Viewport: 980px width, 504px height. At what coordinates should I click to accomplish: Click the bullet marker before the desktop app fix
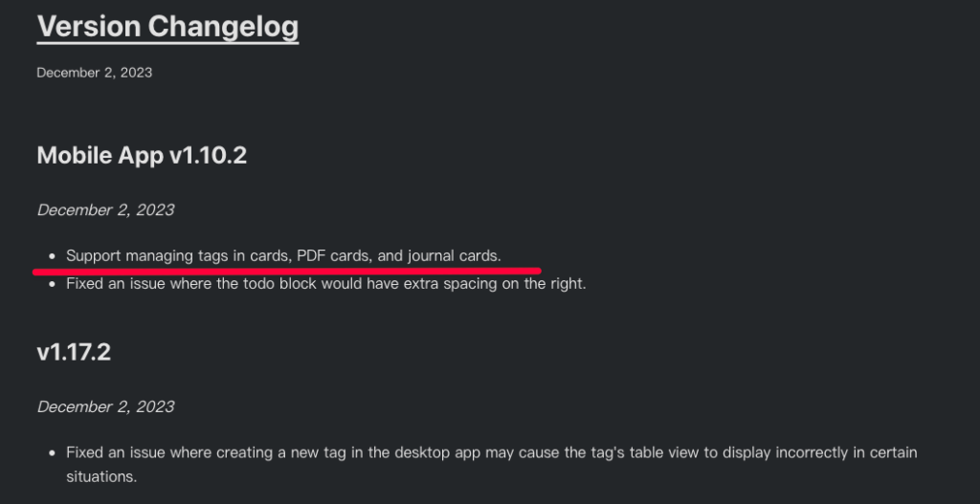coord(51,452)
